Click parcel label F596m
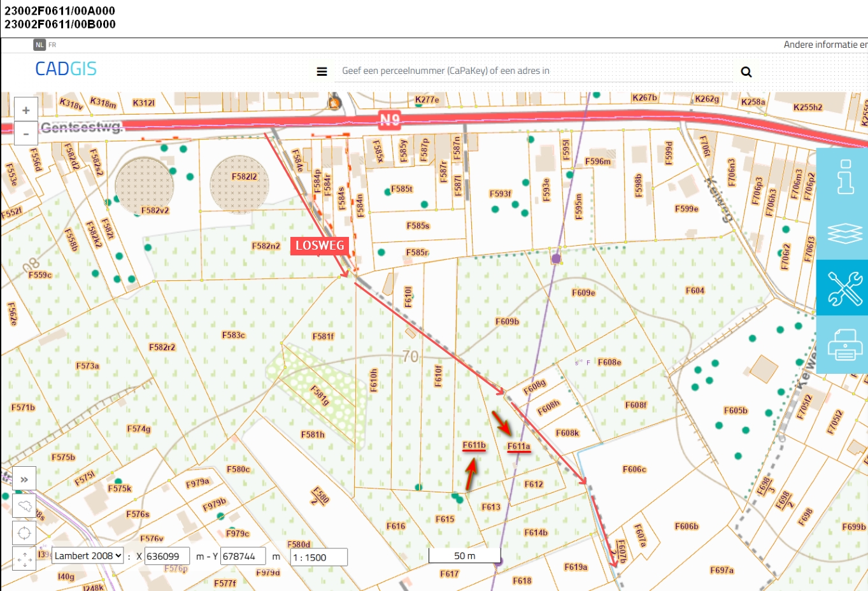This screenshot has width=868, height=591. [597, 162]
